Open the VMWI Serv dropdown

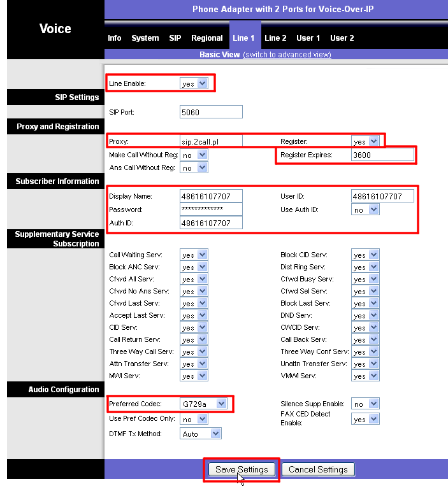pyautogui.click(x=365, y=376)
